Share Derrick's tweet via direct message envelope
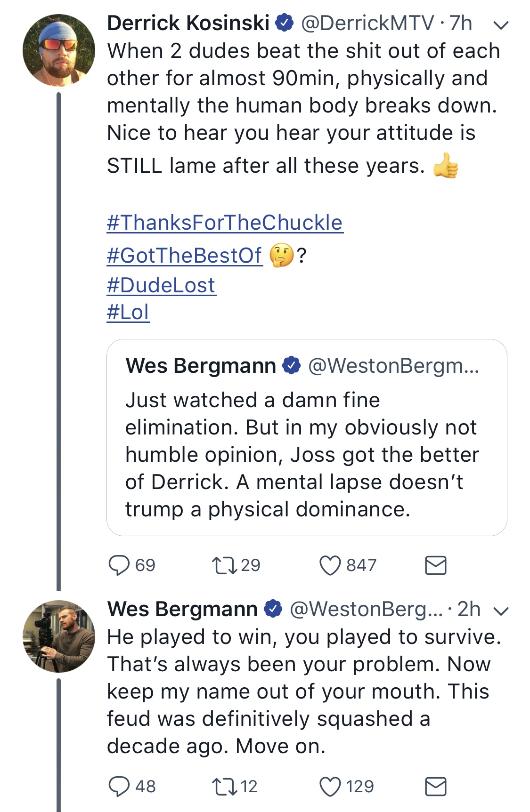 point(435,565)
